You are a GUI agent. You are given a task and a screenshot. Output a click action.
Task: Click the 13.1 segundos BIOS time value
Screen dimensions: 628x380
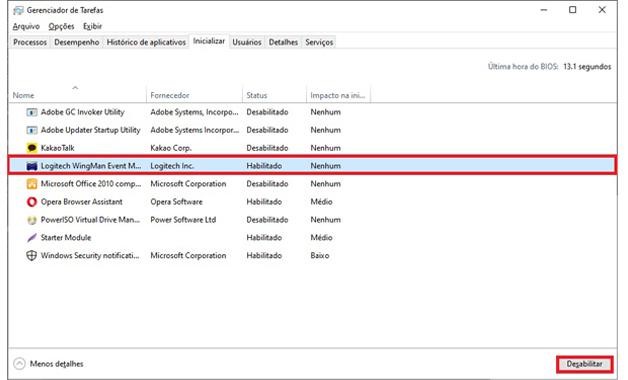click(587, 67)
